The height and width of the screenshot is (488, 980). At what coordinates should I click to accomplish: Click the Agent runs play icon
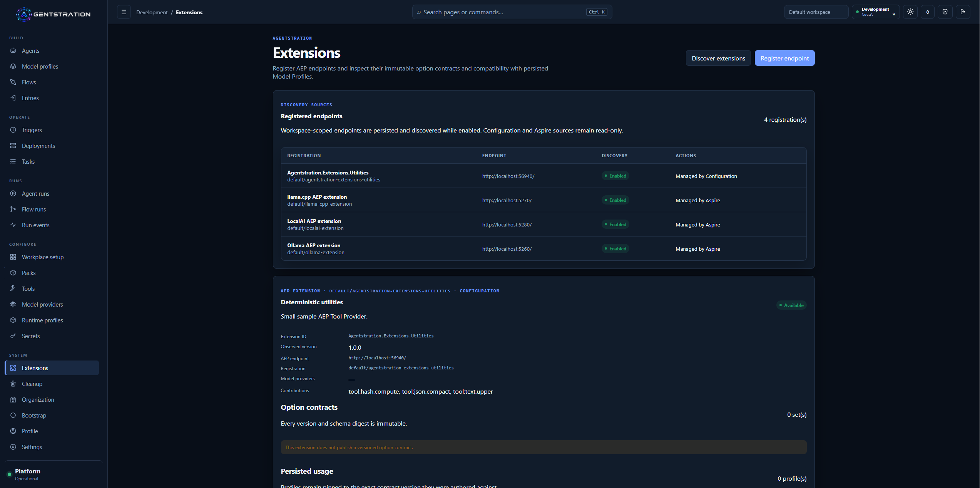[x=13, y=193]
